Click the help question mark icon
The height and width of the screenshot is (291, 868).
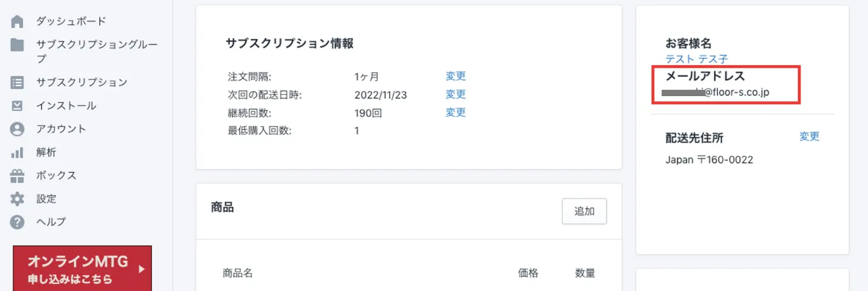[17, 222]
